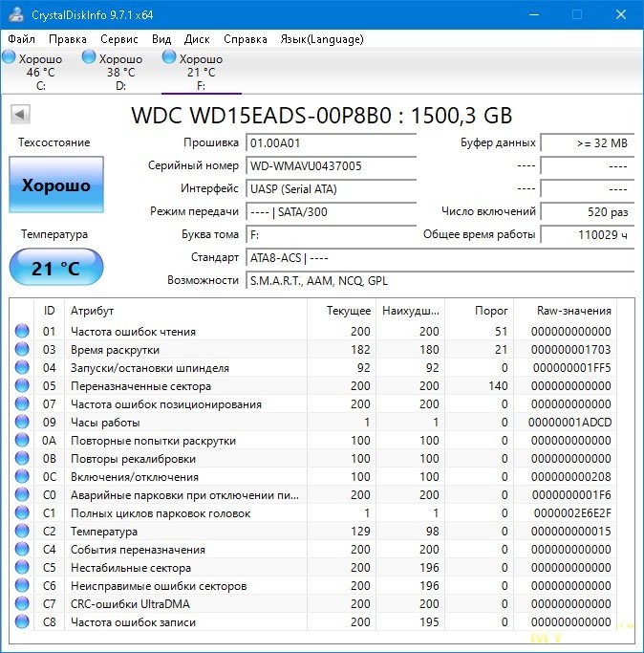The image size is (644, 653).
Task: Click the Хорошо health status button
Action: 55,185
